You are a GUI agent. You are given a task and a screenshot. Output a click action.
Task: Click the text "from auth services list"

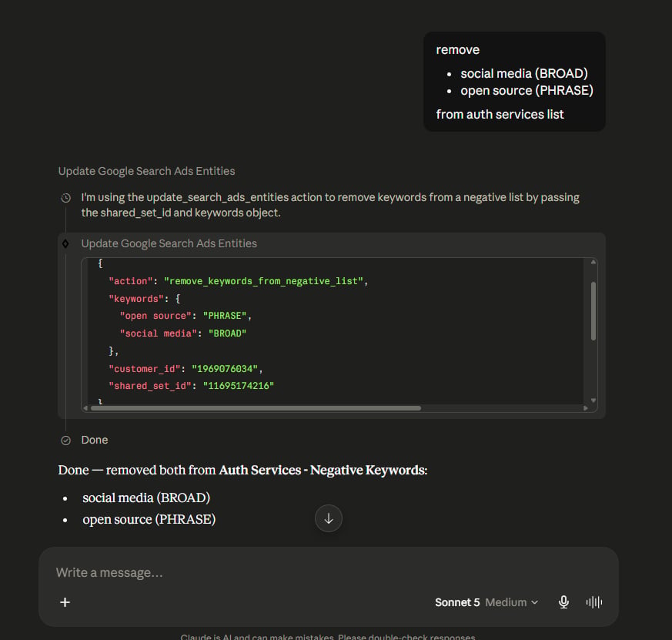pyautogui.click(x=500, y=115)
